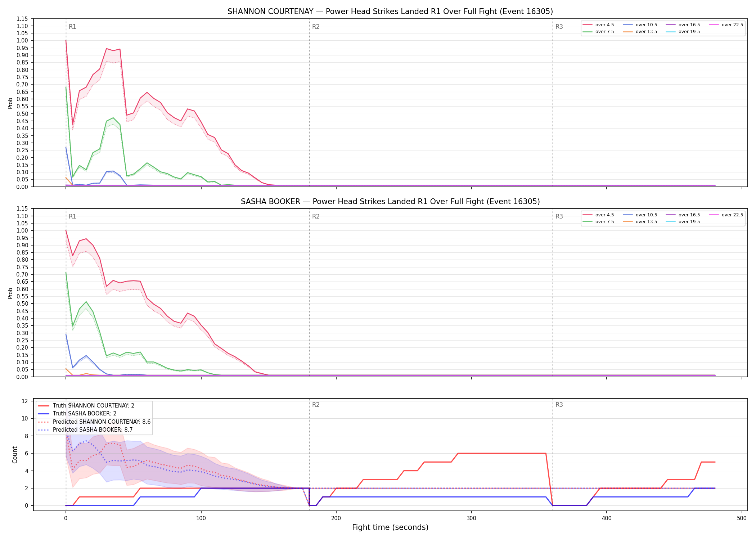Screen dimensions: 756x540
Task: Click the R2 marker in the Sasha Booker chart
Action: [316, 216]
